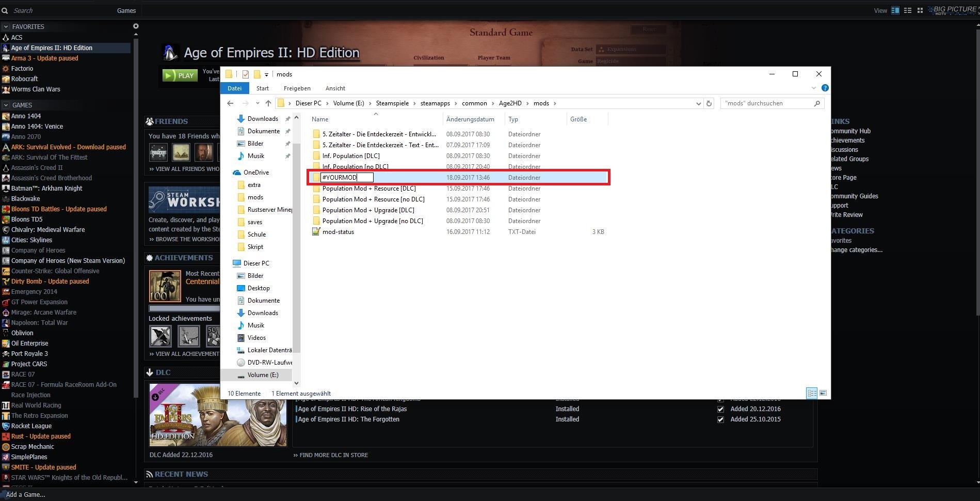Open the Start ribbon tab
The width and height of the screenshot is (980, 501).
[263, 88]
